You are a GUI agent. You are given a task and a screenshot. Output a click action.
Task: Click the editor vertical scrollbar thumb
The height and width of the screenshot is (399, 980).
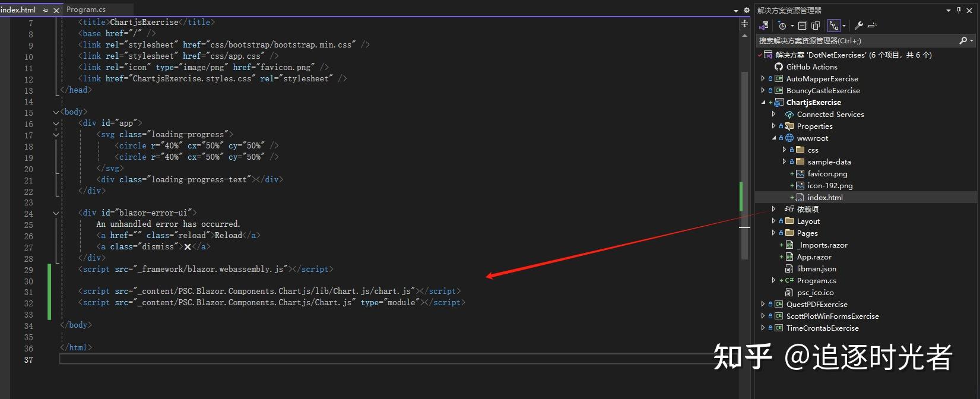tap(744, 166)
